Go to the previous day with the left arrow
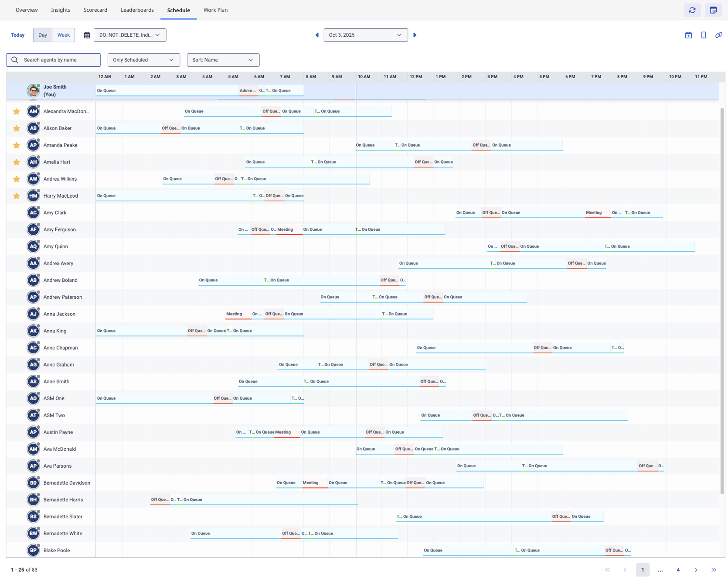 click(317, 35)
